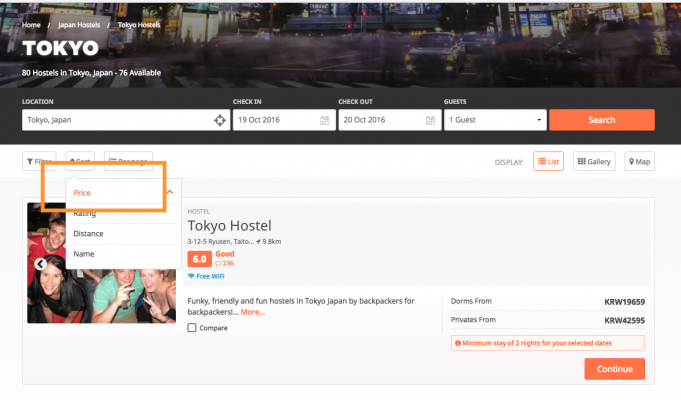This screenshot has height=400, width=681.
Task: Sort hostels by Price
Action: [82, 192]
